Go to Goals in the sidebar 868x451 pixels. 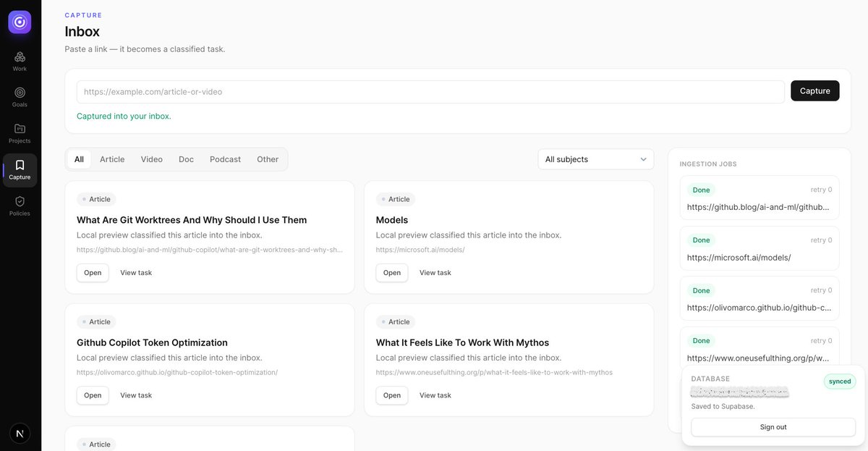click(x=20, y=97)
